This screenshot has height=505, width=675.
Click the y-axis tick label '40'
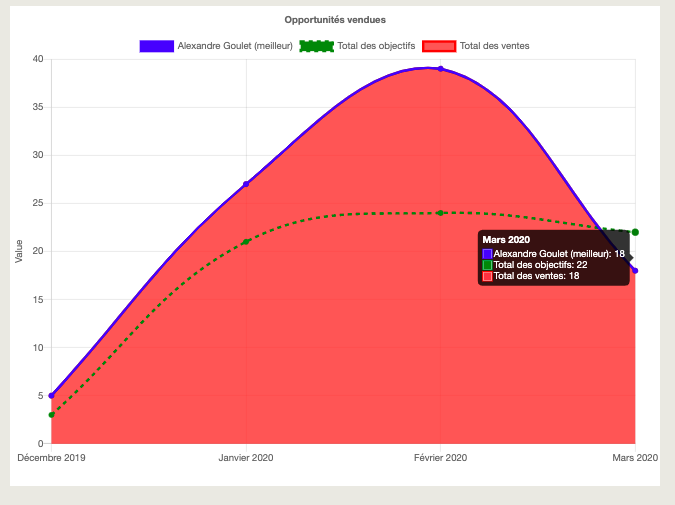[x=38, y=59]
